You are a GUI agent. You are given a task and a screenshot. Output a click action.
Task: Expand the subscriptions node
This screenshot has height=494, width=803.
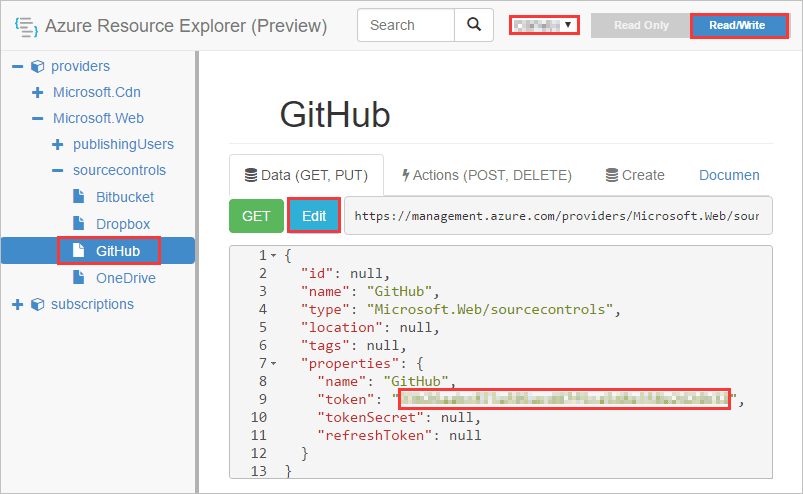point(17,305)
